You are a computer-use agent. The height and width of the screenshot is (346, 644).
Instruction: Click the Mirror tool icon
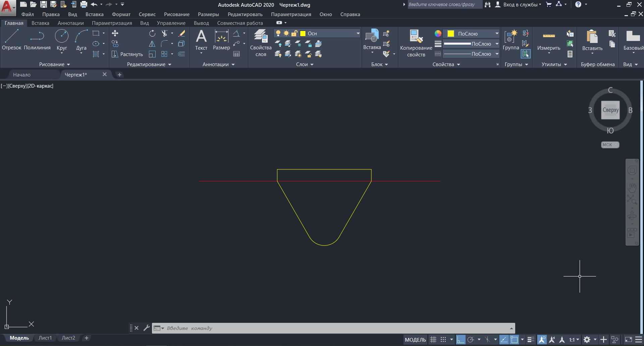coord(152,44)
